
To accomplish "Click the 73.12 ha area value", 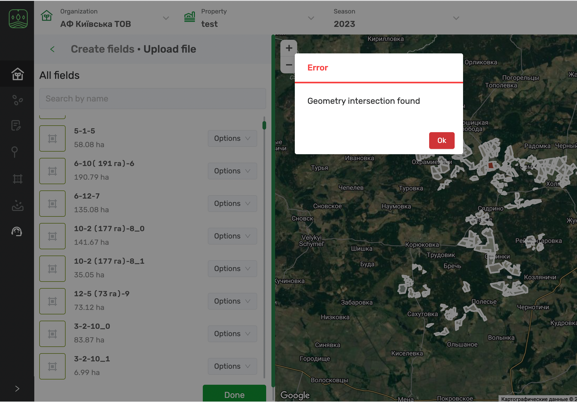I will tap(89, 307).
